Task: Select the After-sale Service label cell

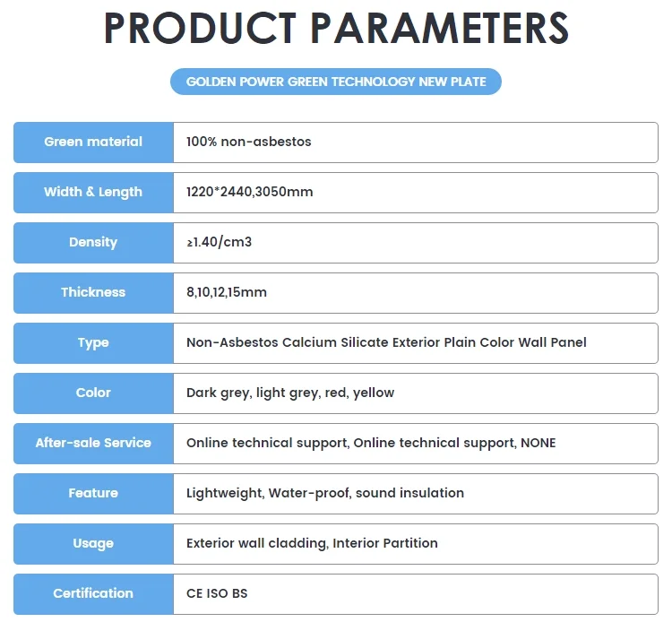Action: coord(93,443)
